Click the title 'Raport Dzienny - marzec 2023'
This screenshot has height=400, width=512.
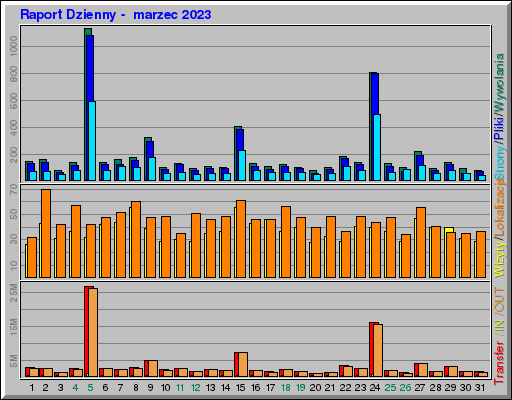[116, 15]
